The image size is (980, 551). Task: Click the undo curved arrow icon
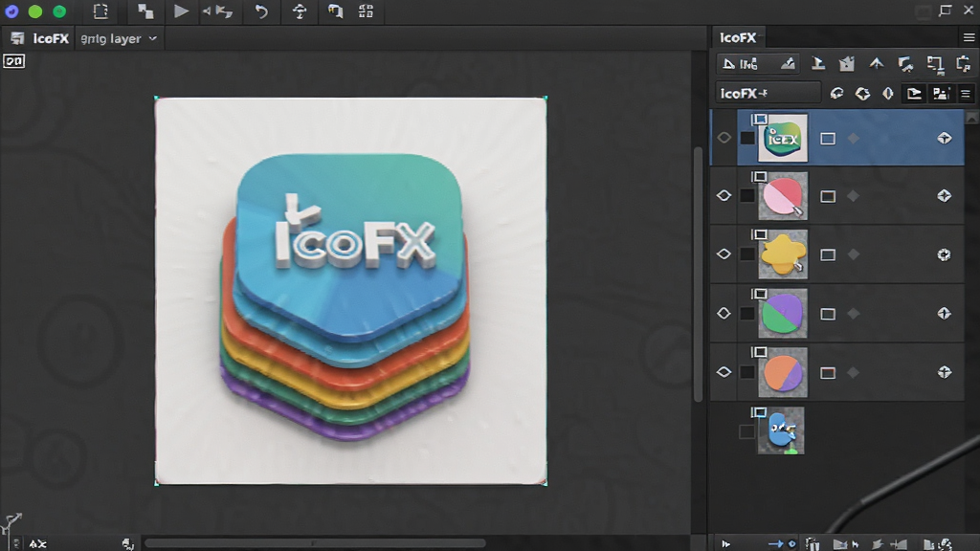tap(261, 11)
